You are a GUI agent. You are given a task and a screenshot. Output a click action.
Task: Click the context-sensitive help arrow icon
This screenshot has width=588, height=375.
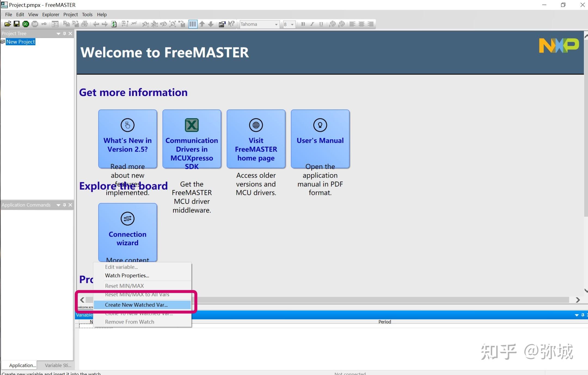(231, 24)
